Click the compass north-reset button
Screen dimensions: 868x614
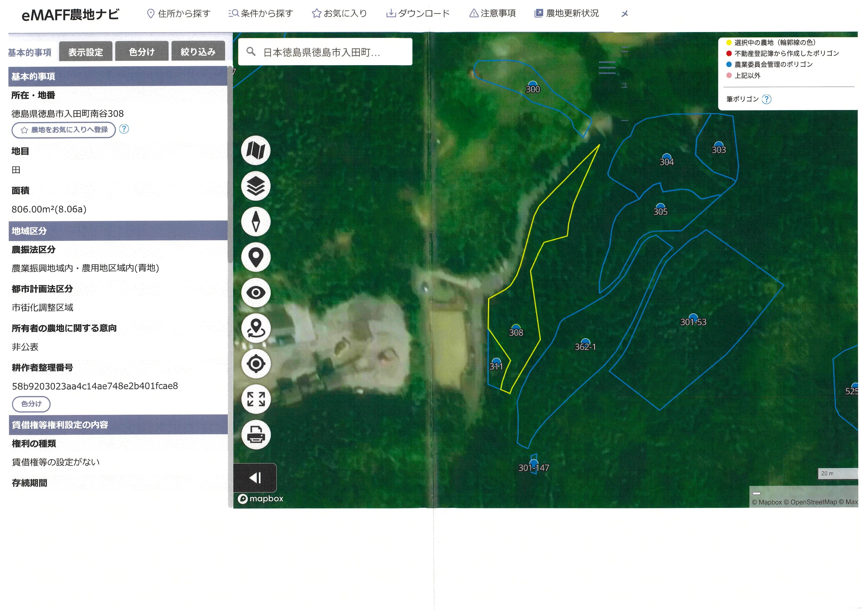click(x=256, y=222)
